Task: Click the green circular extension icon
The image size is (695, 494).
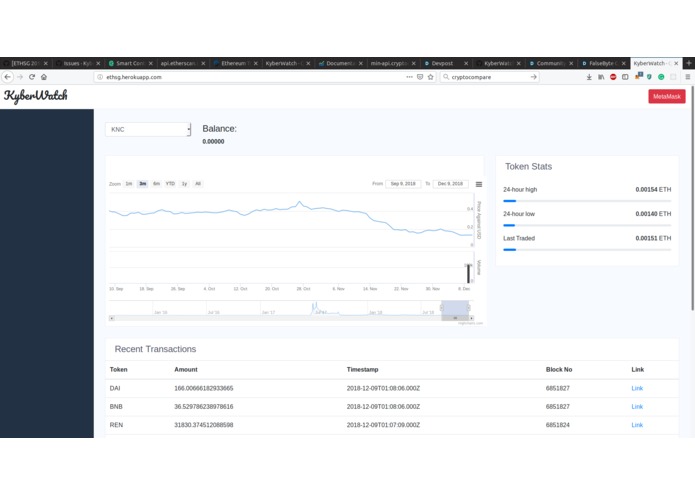Action: [x=661, y=77]
